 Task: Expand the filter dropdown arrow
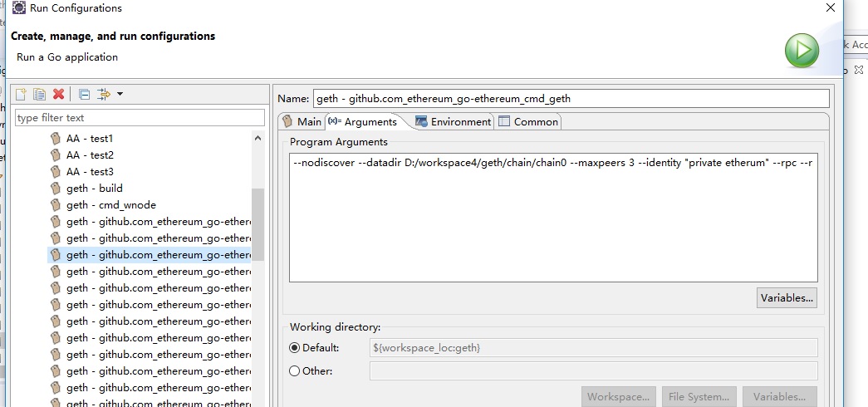120,94
